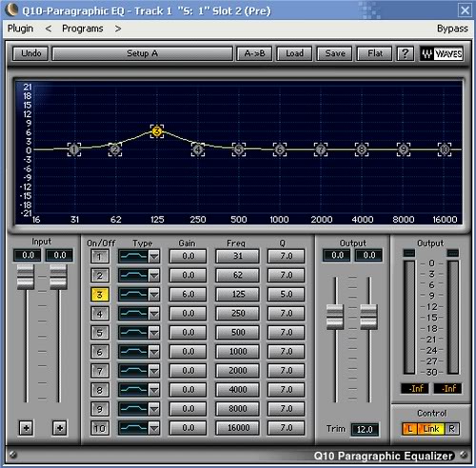This screenshot has width=476, height=468.
Task: Select right channel R control
Action: pos(452,429)
